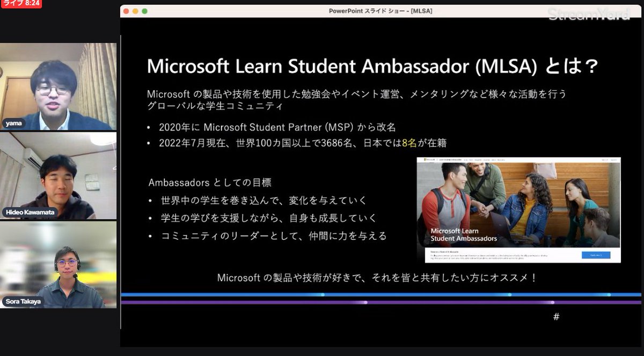Open the first navigation dropdown in the Ambassadors page header
Viewport: 644px width, 356px height.
tap(465, 159)
